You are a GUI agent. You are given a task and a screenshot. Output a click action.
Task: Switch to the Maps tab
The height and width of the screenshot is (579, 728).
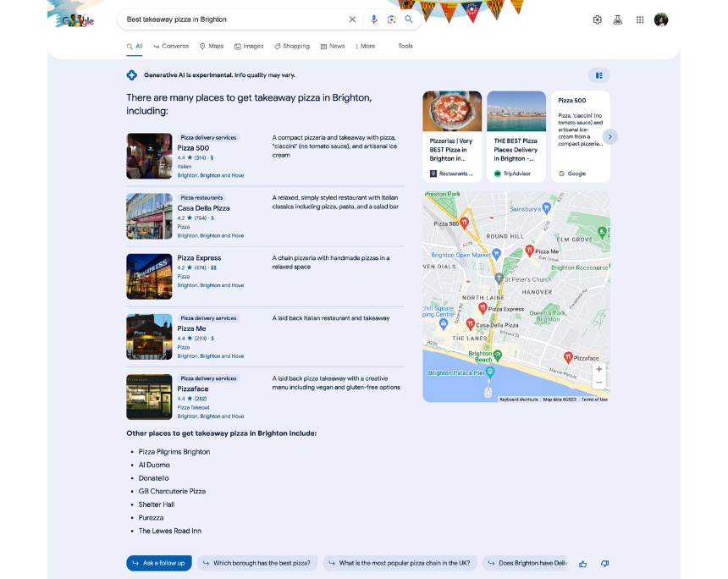point(212,47)
